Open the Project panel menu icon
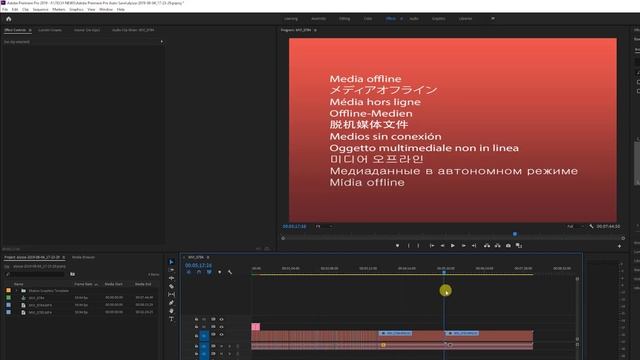 [63, 258]
